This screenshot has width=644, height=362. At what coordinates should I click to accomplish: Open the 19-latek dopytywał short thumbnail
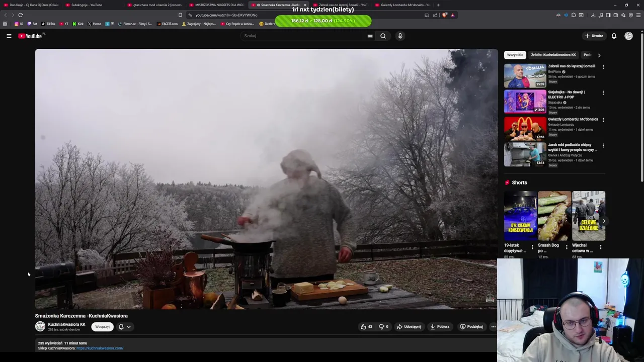[520, 216]
